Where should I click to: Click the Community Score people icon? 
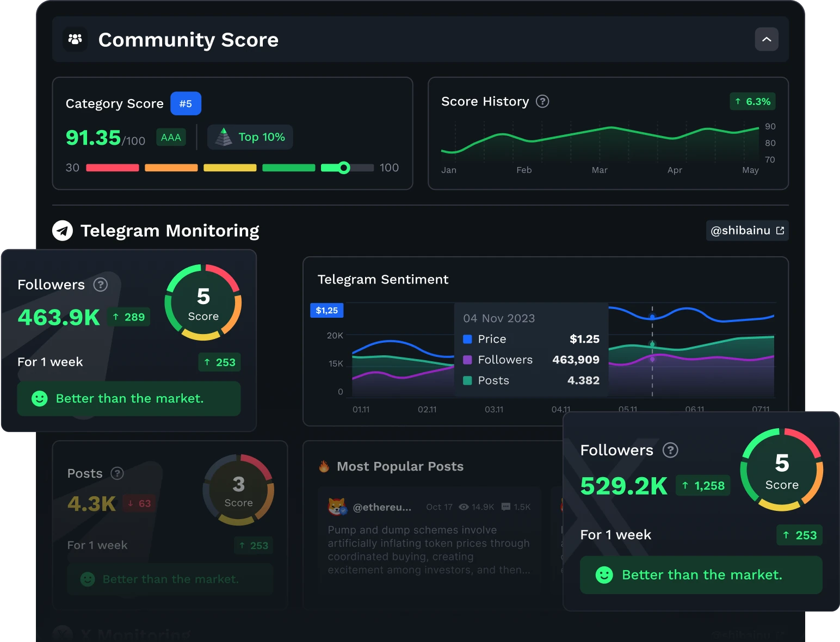click(75, 39)
